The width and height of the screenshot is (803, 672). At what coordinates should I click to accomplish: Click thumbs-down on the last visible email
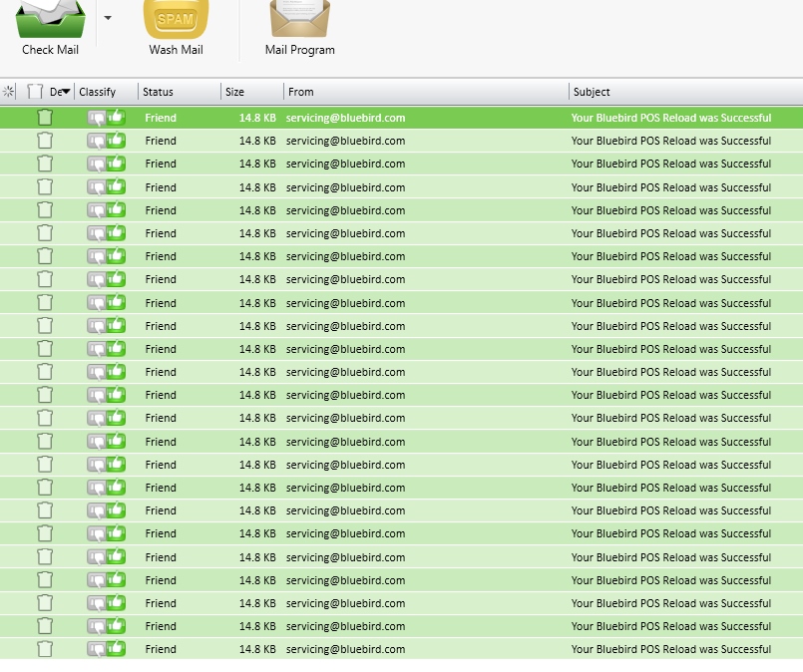(97, 649)
